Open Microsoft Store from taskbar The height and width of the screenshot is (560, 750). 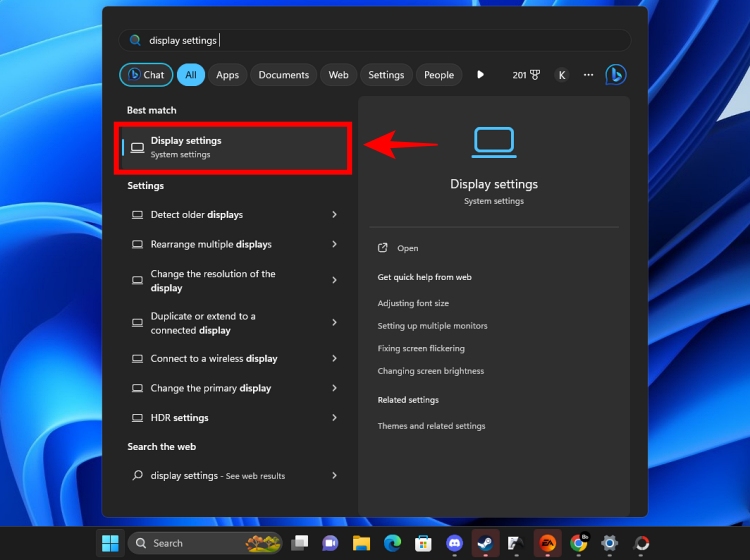423,543
